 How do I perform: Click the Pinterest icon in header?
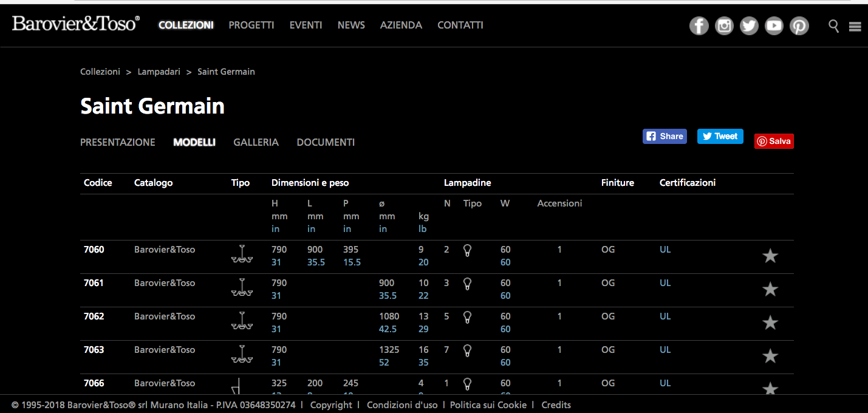point(799,26)
